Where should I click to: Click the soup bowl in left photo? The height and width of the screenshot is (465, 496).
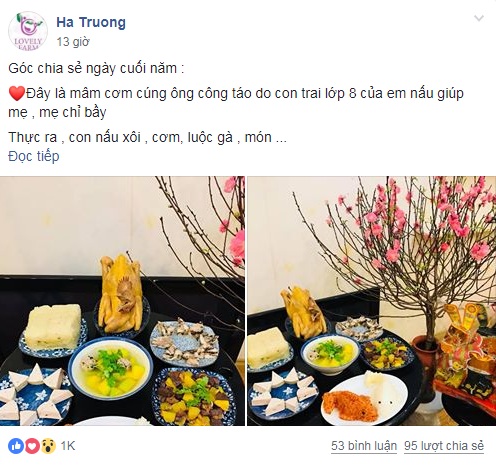pyautogui.click(x=111, y=369)
